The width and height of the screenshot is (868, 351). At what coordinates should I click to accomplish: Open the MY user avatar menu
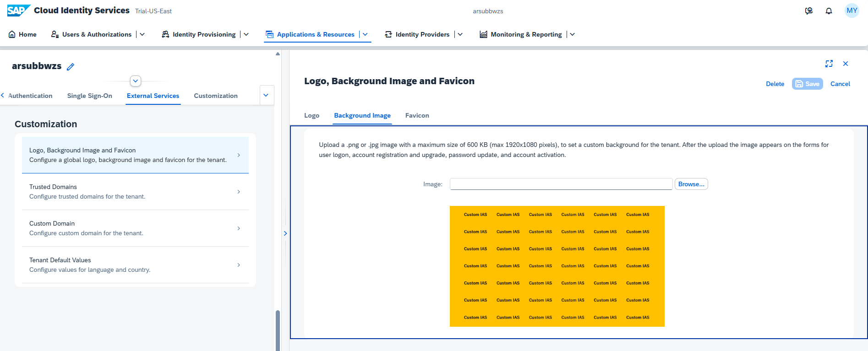[852, 11]
